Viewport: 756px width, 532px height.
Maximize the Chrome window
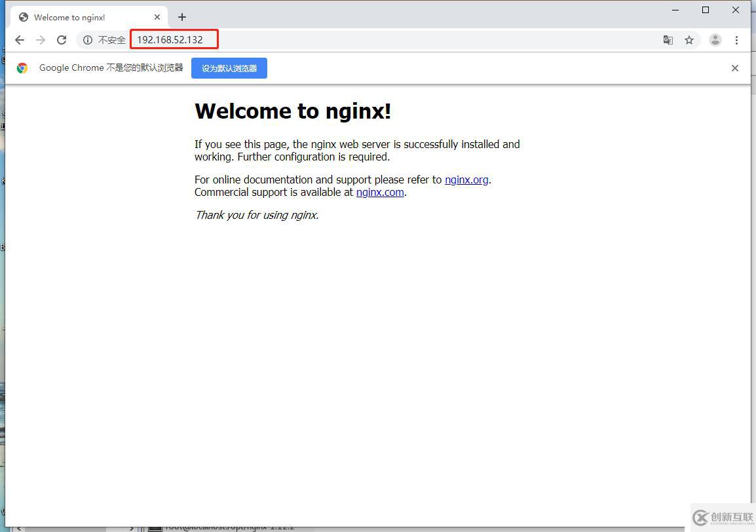point(706,10)
